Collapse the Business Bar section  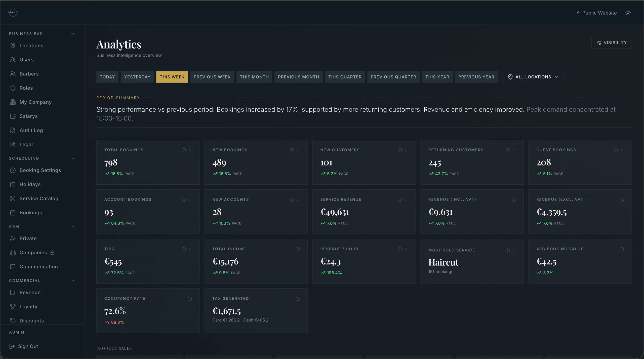[x=73, y=34]
